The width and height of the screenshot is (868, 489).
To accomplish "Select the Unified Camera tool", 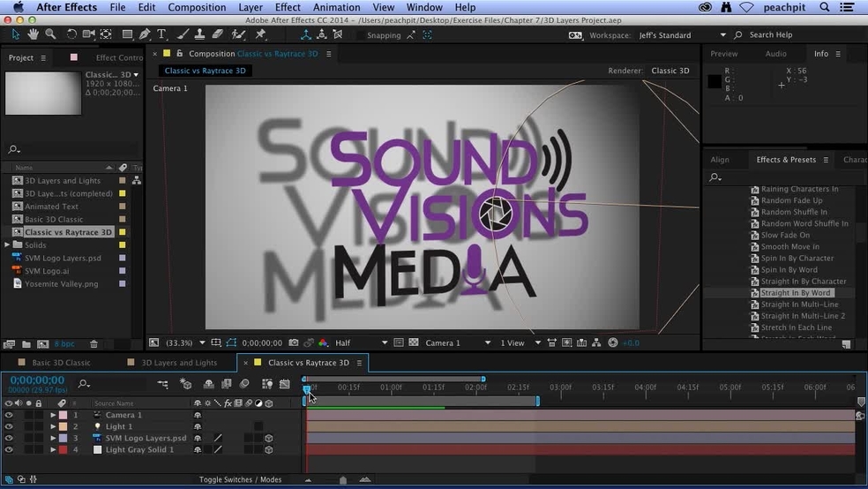I will pyautogui.click(x=88, y=34).
